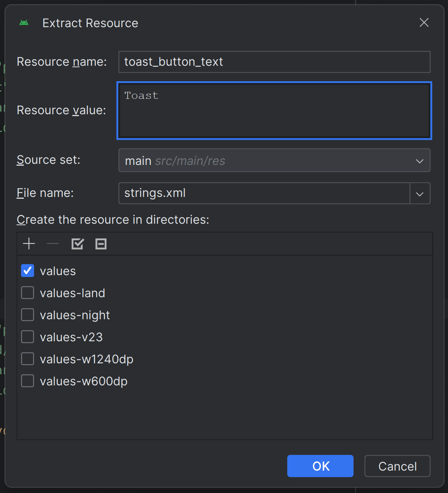Click the values-w1240dp label text
Screen dimensions: 448x493
(87, 359)
